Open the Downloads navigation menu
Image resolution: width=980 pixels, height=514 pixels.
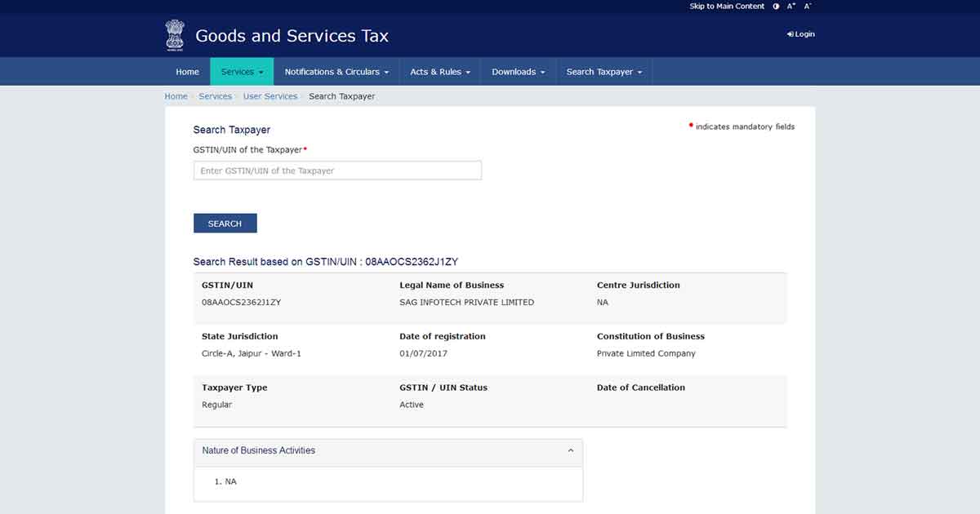(518, 72)
